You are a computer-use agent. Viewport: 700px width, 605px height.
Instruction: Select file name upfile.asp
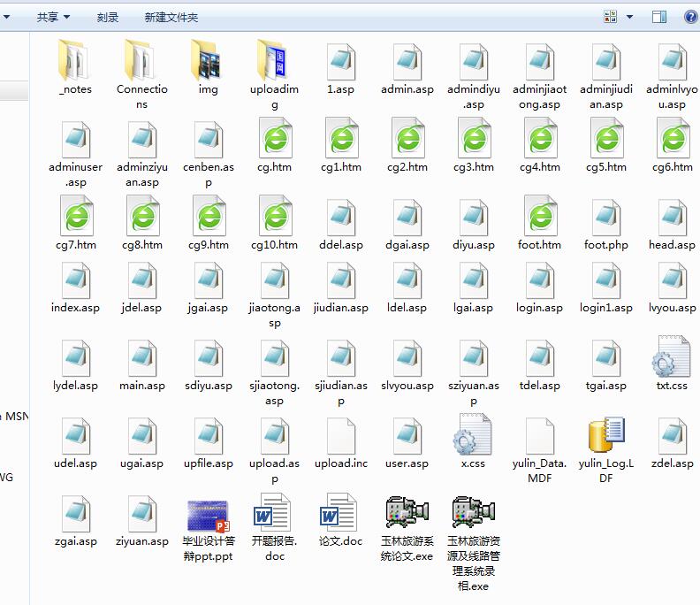tap(208, 463)
